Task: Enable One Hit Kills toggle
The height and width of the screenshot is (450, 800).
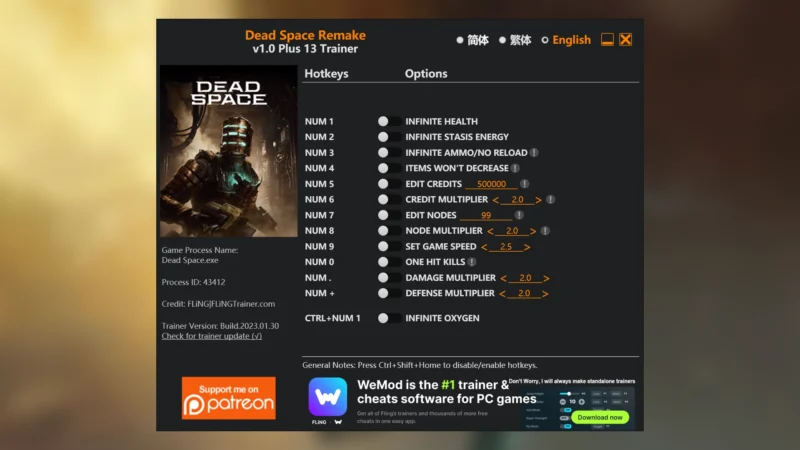Action: [389, 262]
